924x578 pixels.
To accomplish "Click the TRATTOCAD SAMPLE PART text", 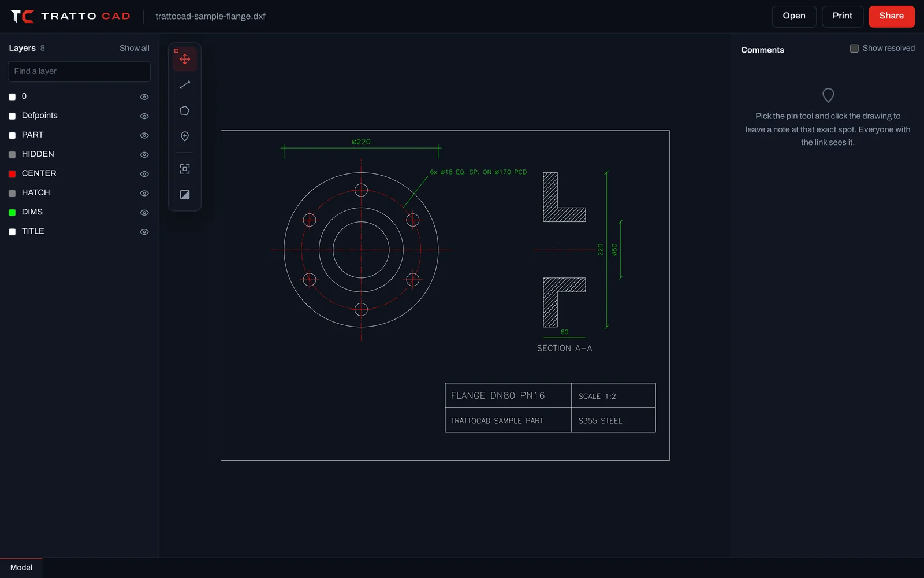I will (497, 421).
